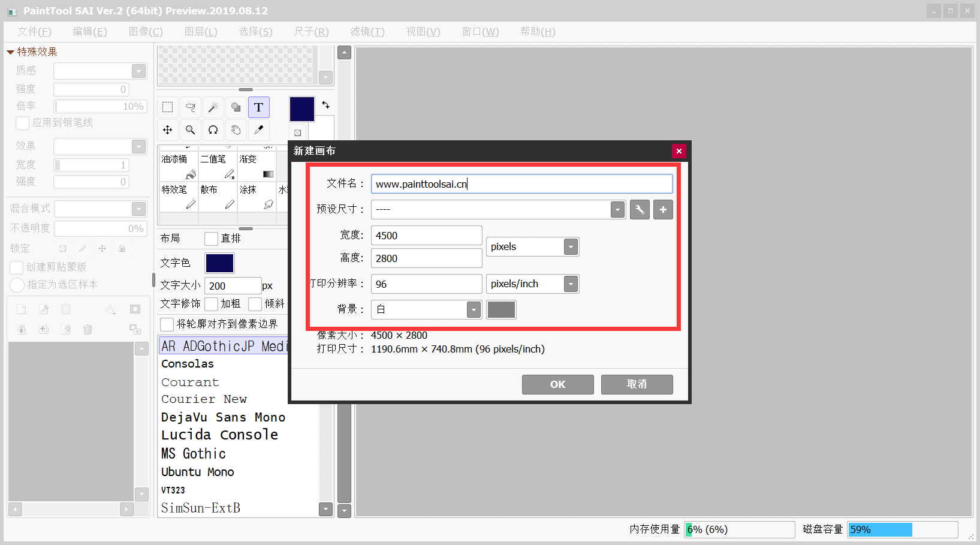The width and height of the screenshot is (980, 545).
Task: Open the 混合模式 blend mode dropdown
Action: pyautogui.click(x=138, y=209)
